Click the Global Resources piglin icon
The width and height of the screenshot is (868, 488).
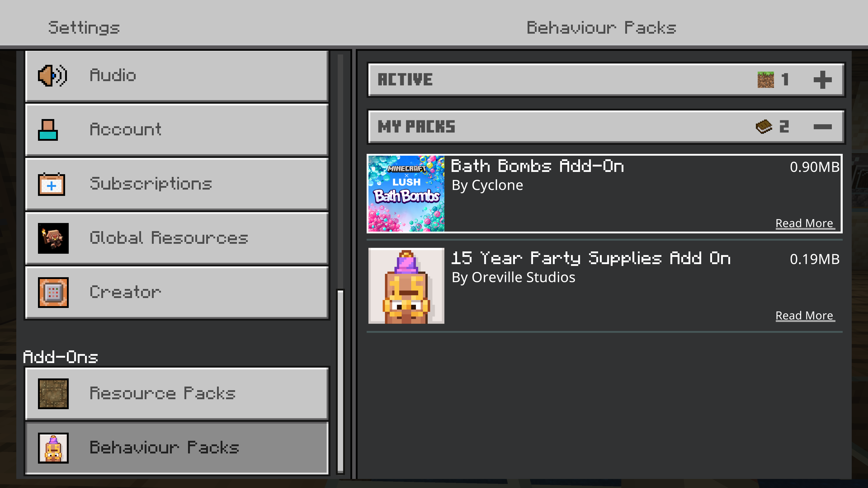click(53, 238)
